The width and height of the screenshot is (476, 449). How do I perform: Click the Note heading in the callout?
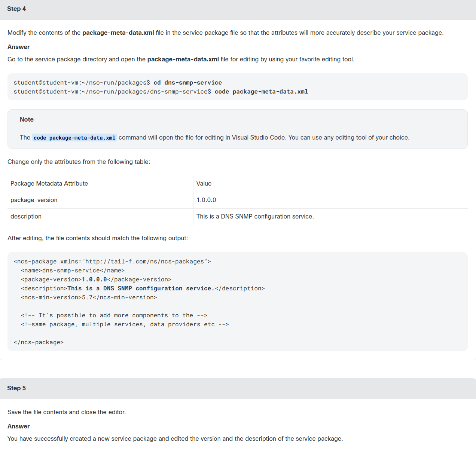tap(27, 119)
